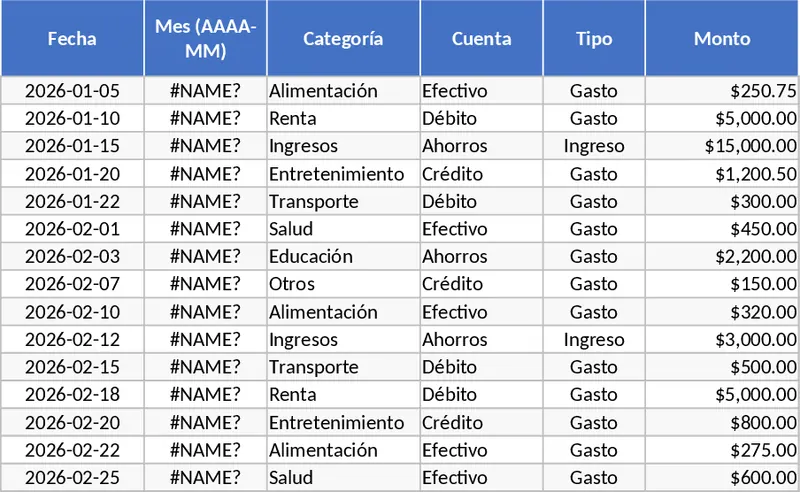Image resolution: width=800 pixels, height=492 pixels.
Task: Click the Tipo column header
Action: [594, 39]
